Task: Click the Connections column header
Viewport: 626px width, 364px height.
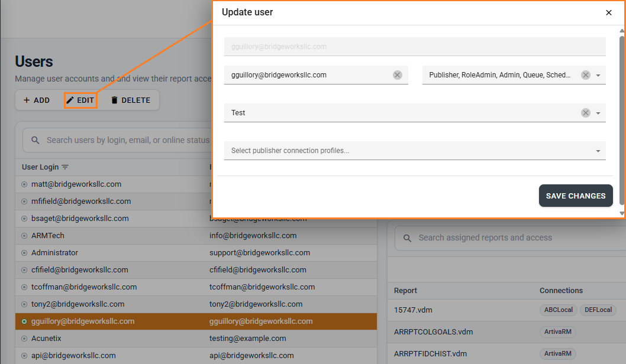Action: [561, 291]
